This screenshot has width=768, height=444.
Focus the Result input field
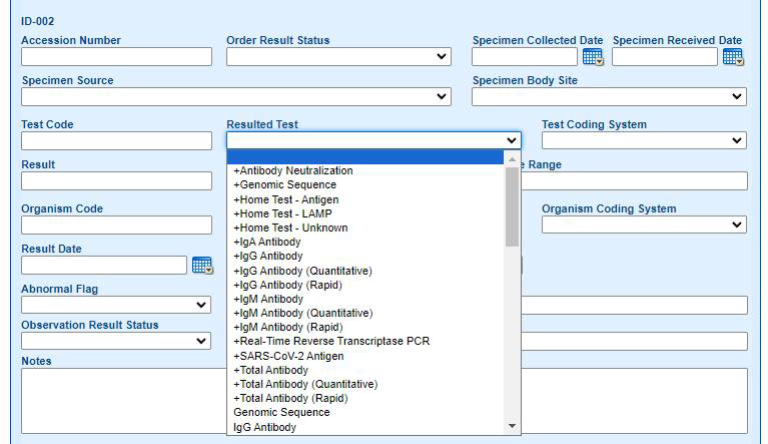[117, 181]
